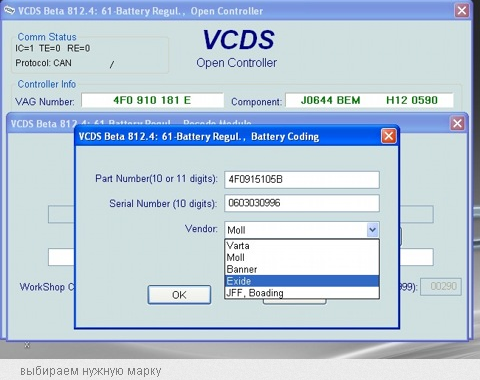Click the WorkShop Code field showing 00290
480x380 pixels.
441,287
